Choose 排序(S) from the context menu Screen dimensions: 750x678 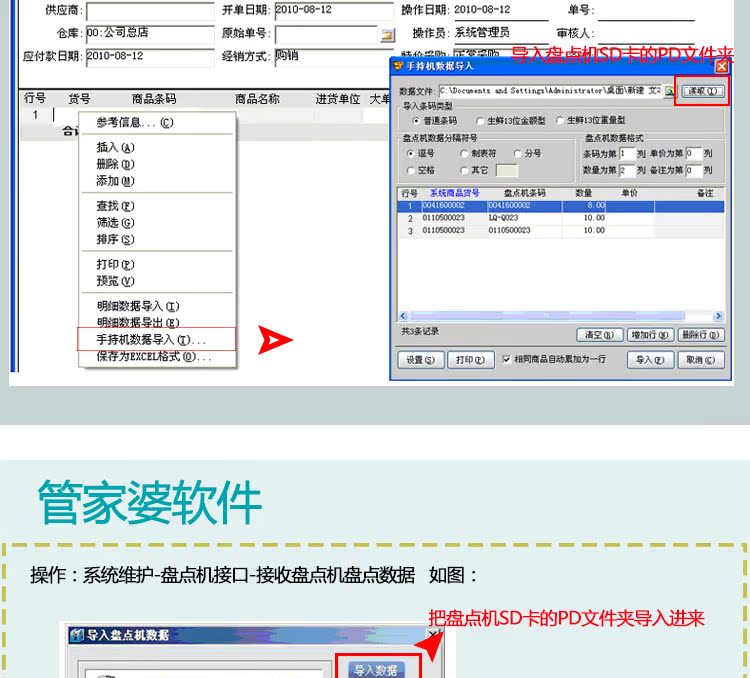pos(157,239)
